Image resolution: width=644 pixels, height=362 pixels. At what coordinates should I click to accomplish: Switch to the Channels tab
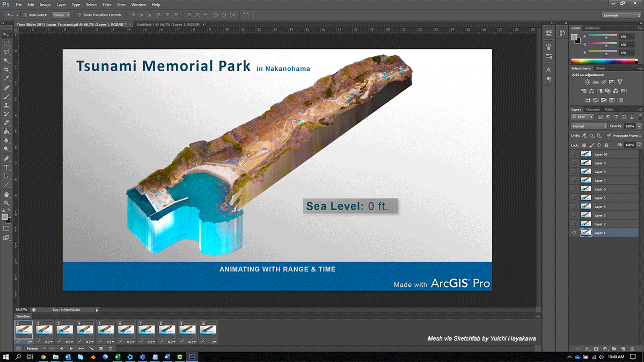(x=592, y=109)
